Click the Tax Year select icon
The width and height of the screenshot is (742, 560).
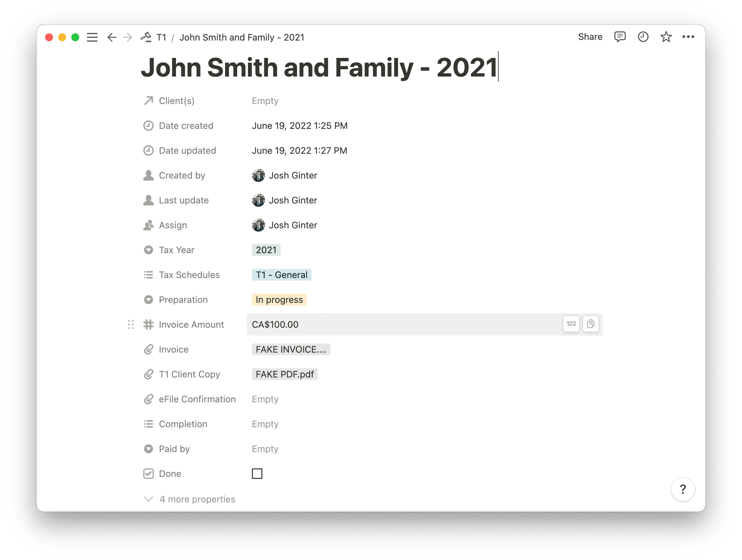click(x=149, y=250)
